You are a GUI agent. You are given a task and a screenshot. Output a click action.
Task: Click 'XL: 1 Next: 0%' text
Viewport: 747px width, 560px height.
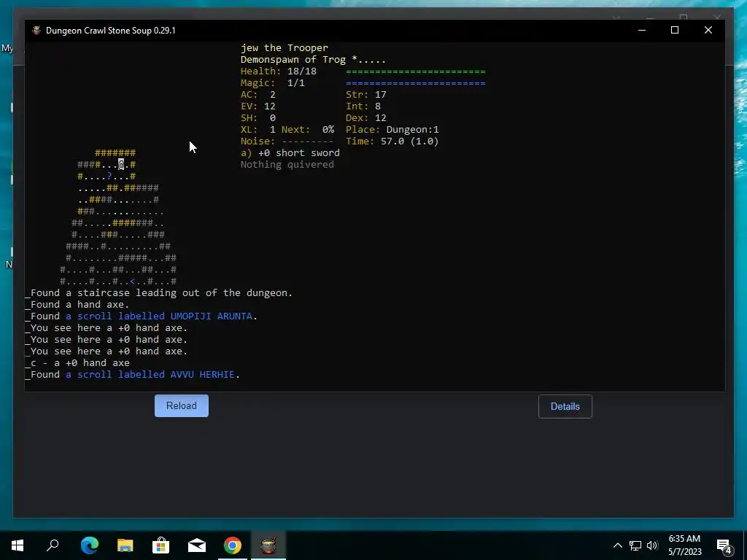coord(287,130)
